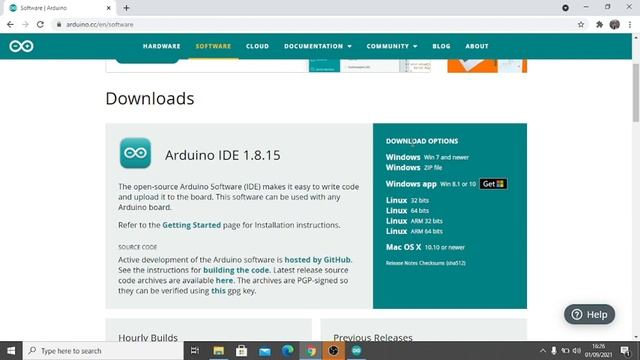
Task: Click the speaker volume tray icon
Action: click(x=577, y=351)
